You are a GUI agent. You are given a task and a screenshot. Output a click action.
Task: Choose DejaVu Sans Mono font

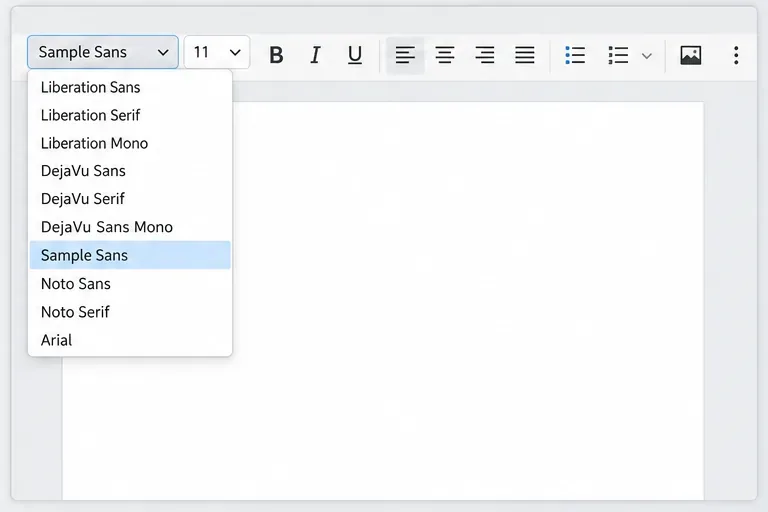(130, 227)
